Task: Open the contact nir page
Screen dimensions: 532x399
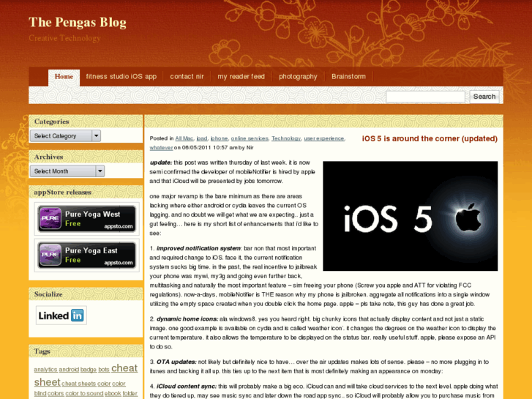Action: tap(187, 77)
